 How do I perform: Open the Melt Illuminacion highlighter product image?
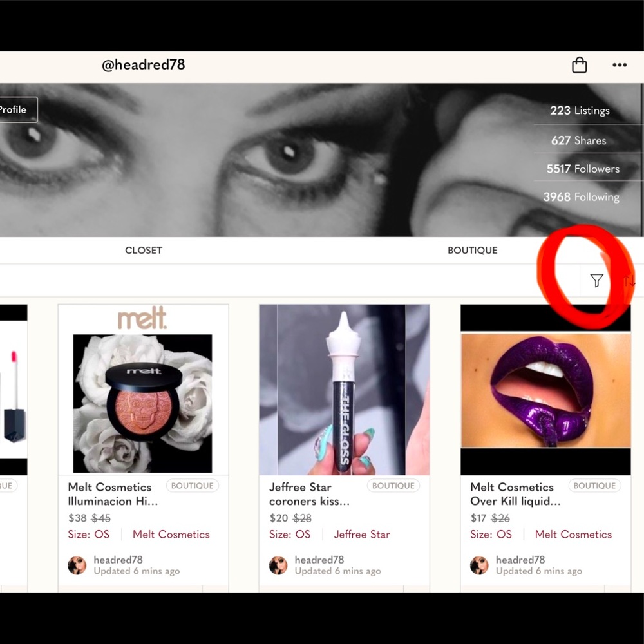click(x=143, y=390)
